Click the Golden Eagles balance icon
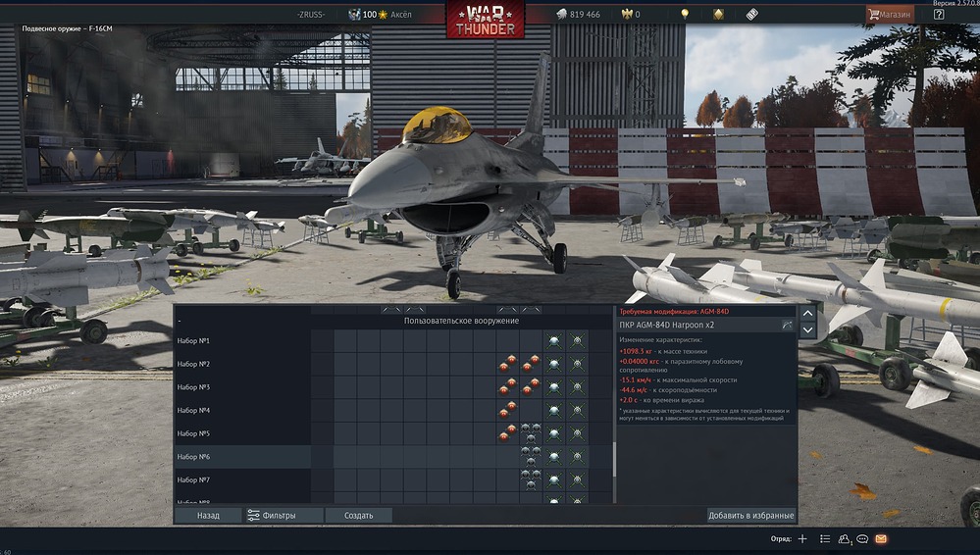 627,14
